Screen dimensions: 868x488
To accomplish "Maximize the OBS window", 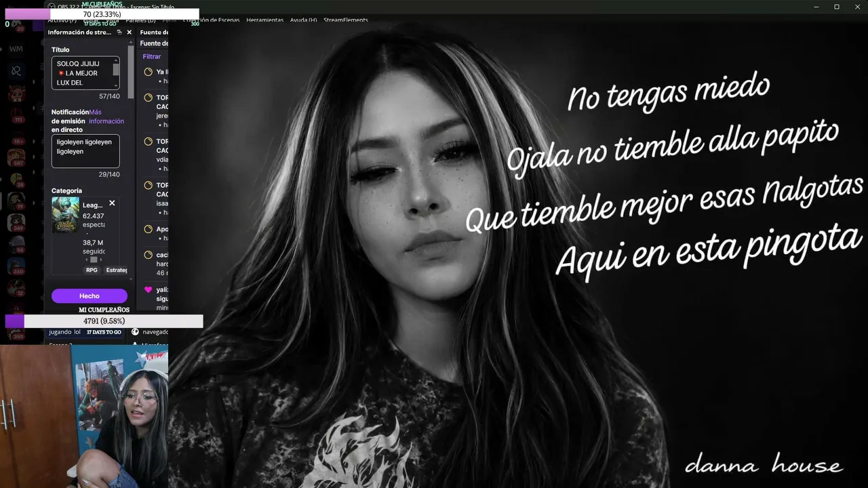I will click(x=837, y=7).
